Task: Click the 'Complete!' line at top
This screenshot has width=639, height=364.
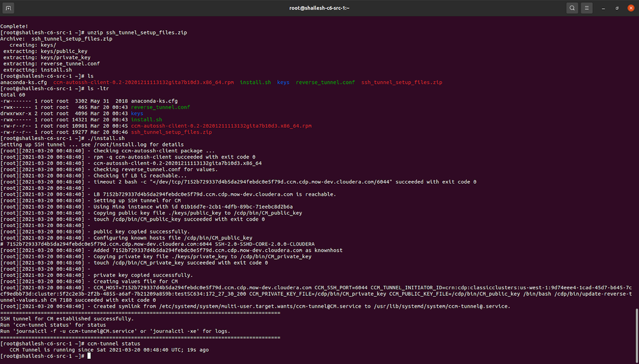Action: coord(14,26)
